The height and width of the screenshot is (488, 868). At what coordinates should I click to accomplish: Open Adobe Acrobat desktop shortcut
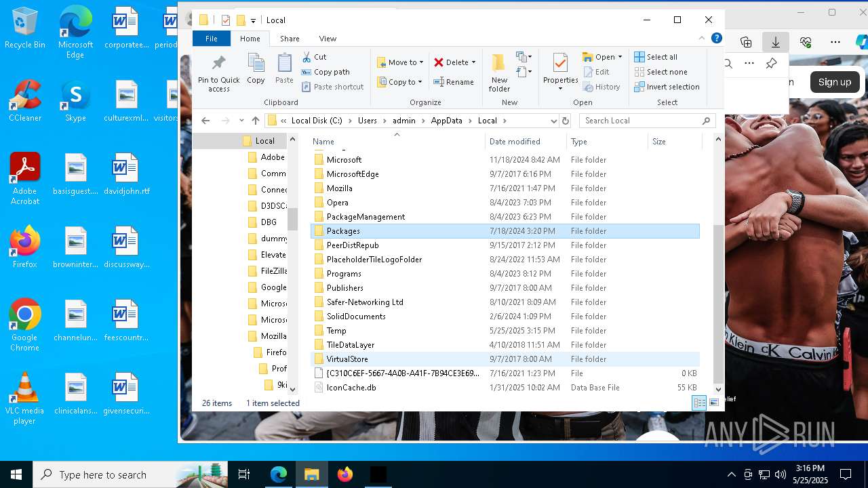point(25,178)
